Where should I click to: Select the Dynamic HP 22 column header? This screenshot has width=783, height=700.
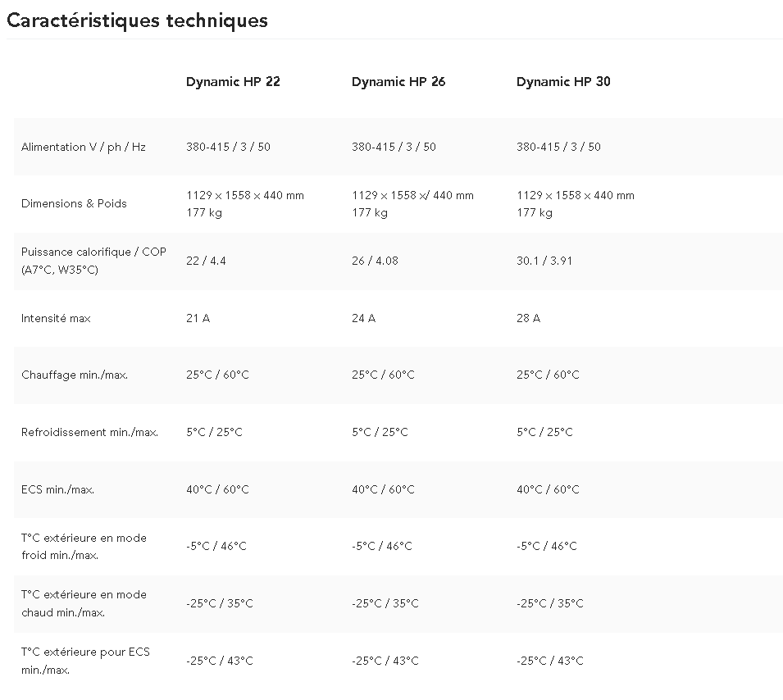coord(233,81)
